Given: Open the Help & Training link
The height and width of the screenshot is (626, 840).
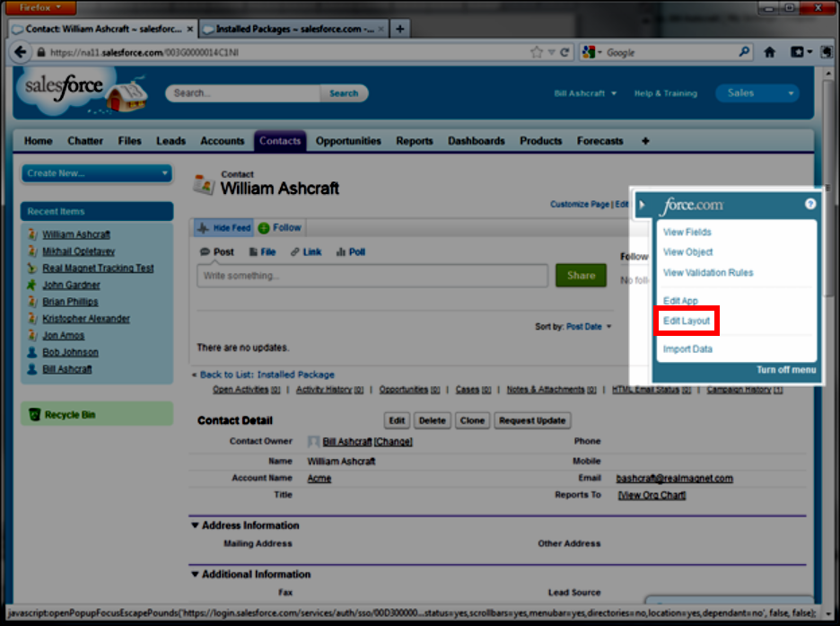Looking at the screenshot, I should [666, 93].
